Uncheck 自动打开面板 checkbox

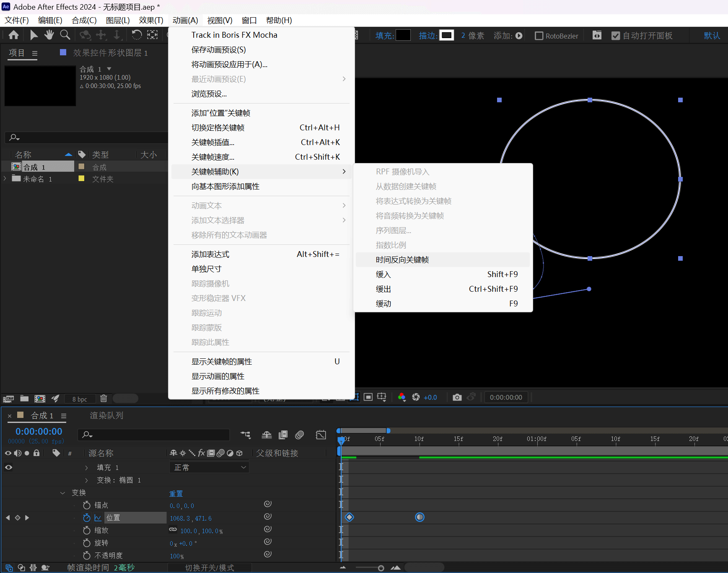[616, 36]
